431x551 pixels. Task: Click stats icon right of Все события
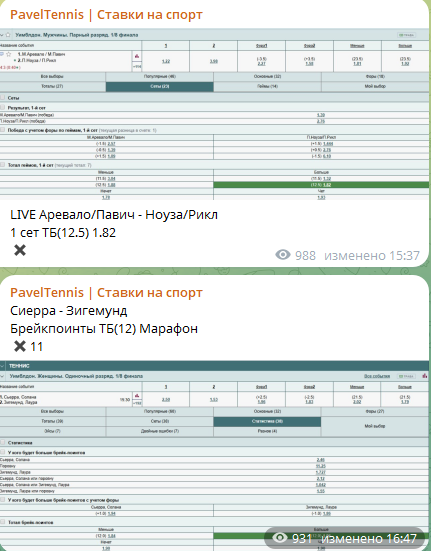[425, 376]
